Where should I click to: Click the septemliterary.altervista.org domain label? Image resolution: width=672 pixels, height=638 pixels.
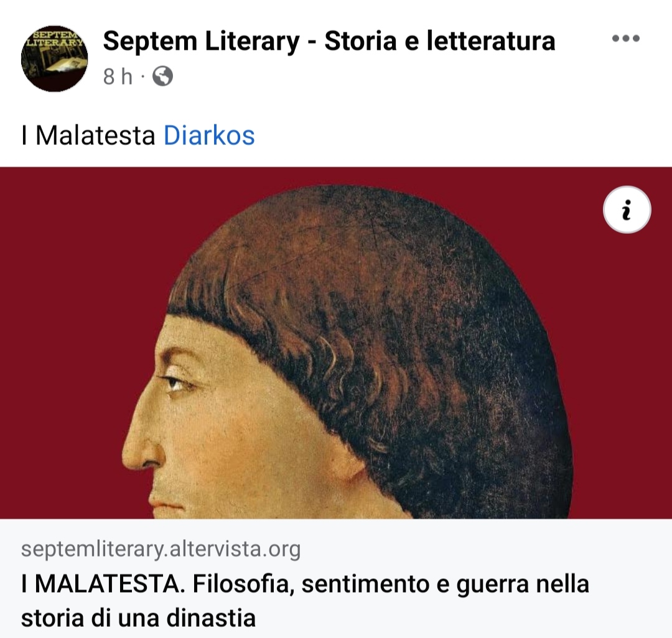[x=161, y=549]
